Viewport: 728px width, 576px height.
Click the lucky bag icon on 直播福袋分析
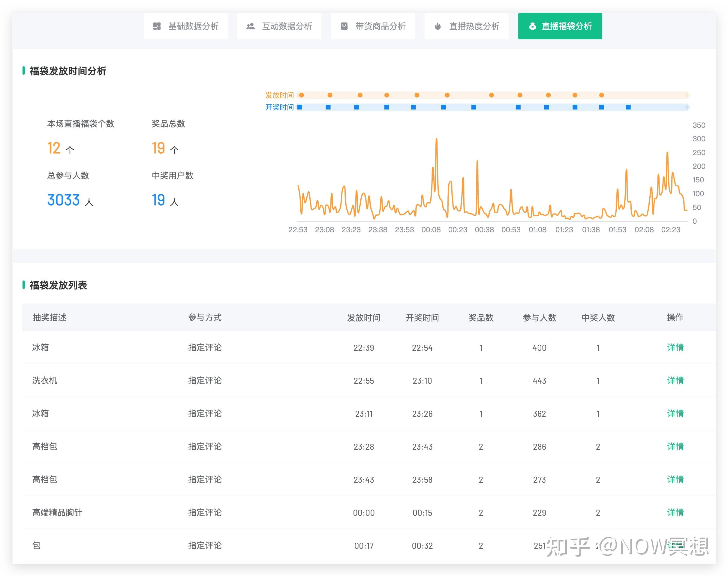pyautogui.click(x=532, y=26)
